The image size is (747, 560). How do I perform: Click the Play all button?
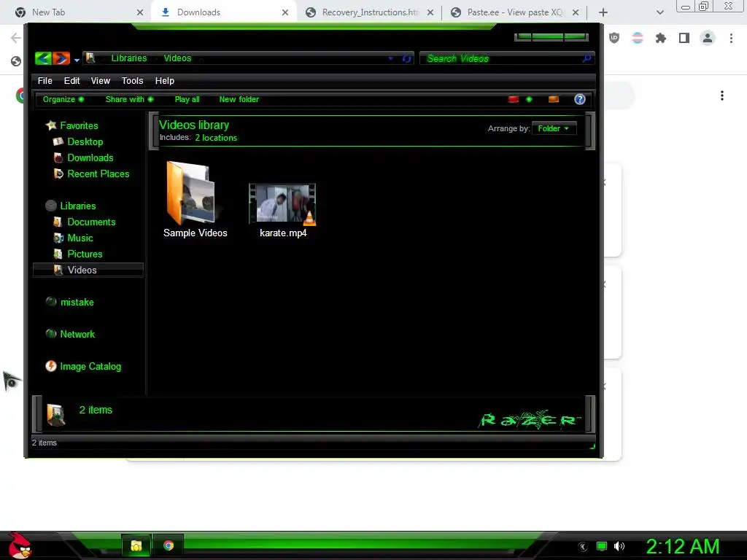point(187,99)
